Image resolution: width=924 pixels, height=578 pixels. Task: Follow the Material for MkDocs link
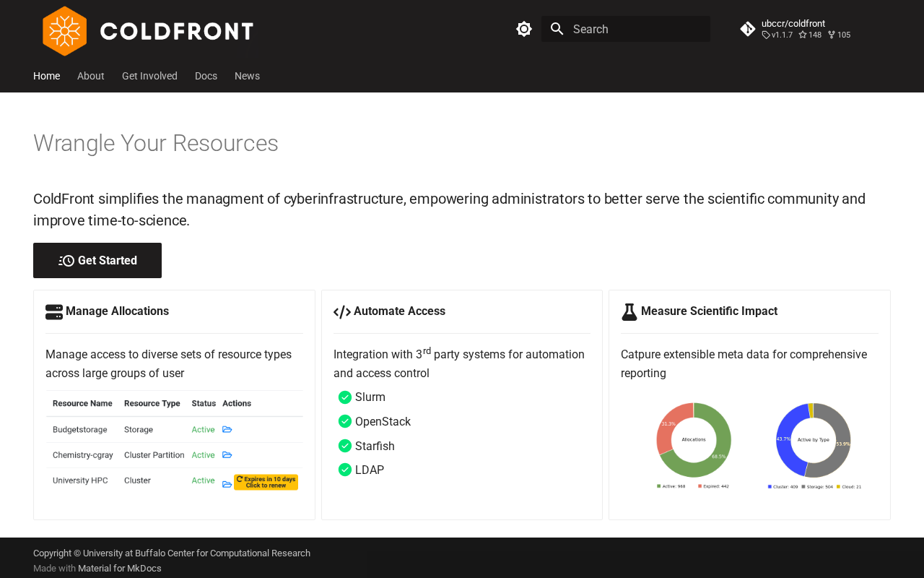click(120, 569)
